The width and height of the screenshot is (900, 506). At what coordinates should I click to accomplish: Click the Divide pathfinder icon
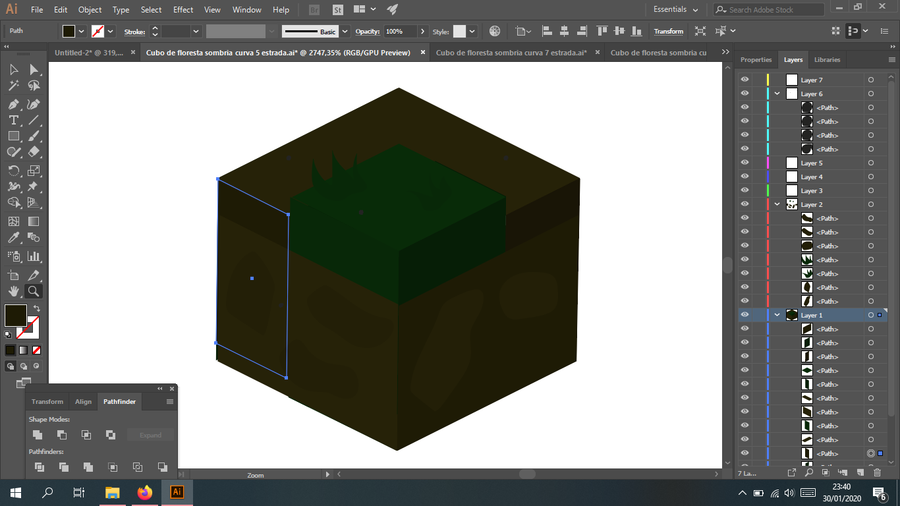(39, 467)
